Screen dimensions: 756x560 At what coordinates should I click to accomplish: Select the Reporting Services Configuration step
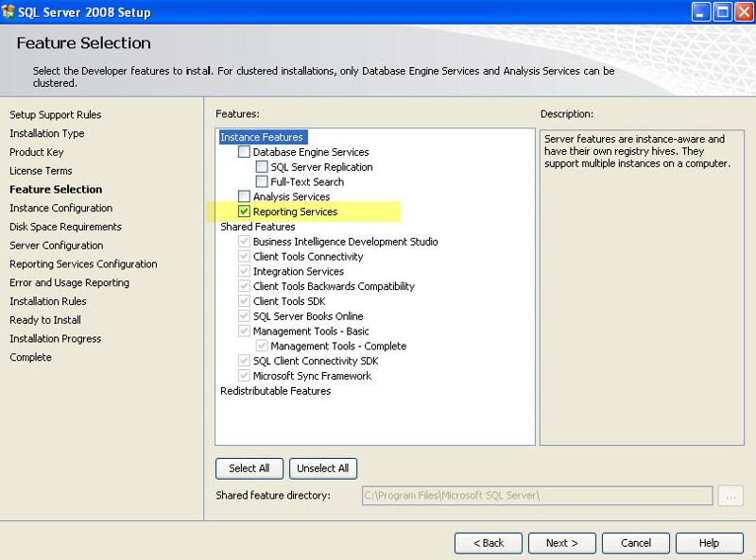83,264
